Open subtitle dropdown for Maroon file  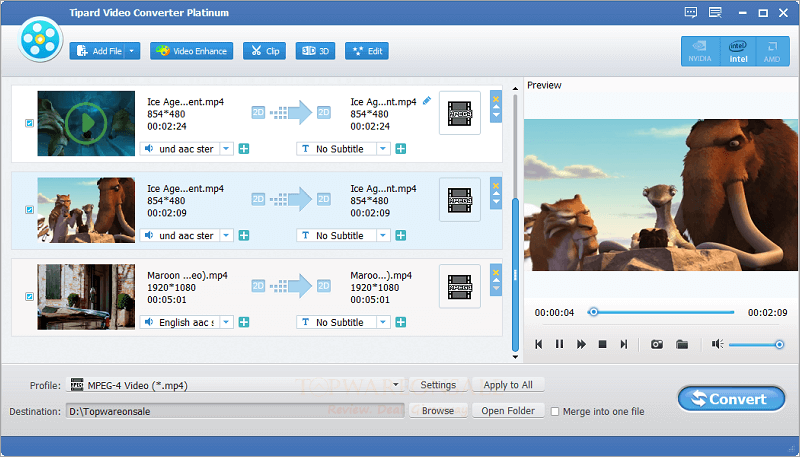pyautogui.click(x=383, y=322)
